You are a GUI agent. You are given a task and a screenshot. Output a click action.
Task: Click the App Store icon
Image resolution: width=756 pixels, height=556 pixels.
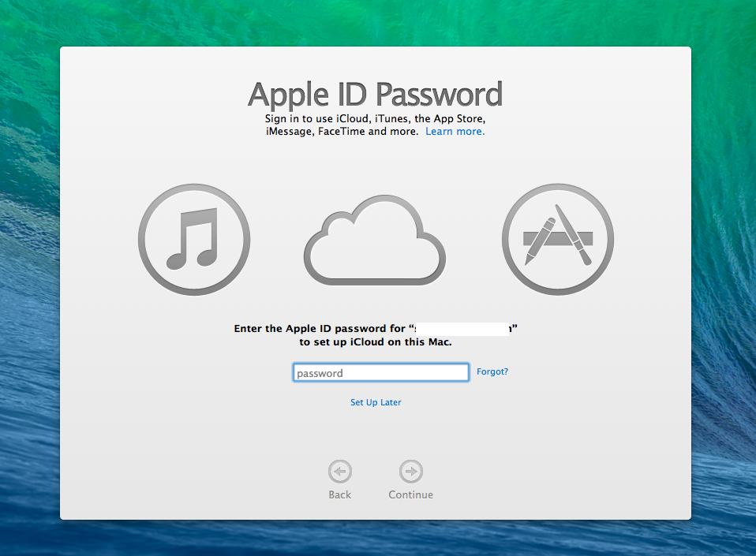pyautogui.click(x=558, y=240)
